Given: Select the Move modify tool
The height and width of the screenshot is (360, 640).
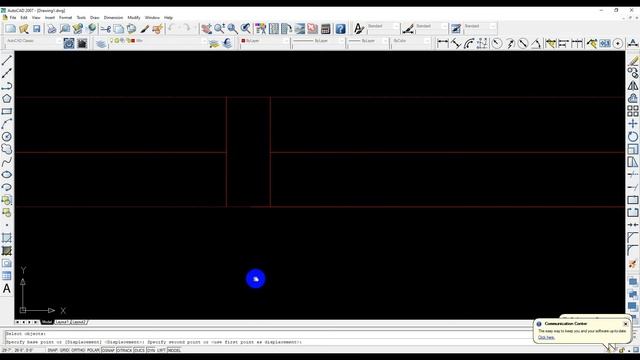Looking at the screenshot, I should coord(633,124).
